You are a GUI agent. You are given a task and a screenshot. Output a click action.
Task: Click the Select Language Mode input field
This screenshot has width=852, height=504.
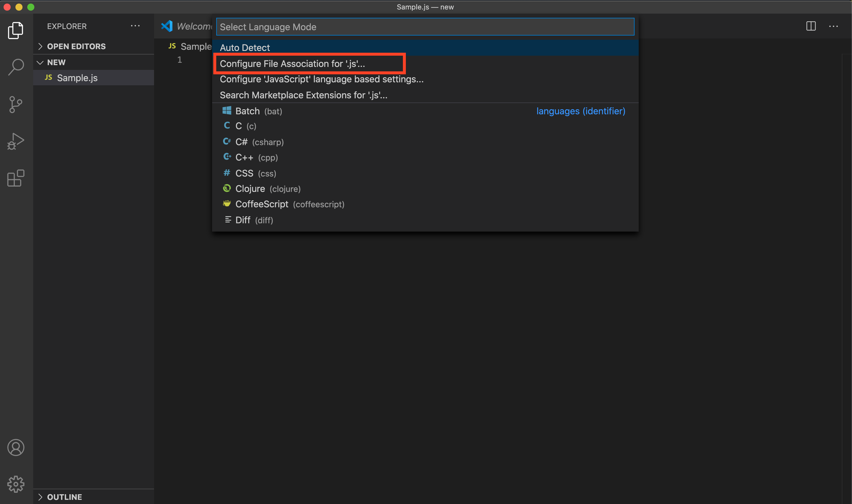425,27
